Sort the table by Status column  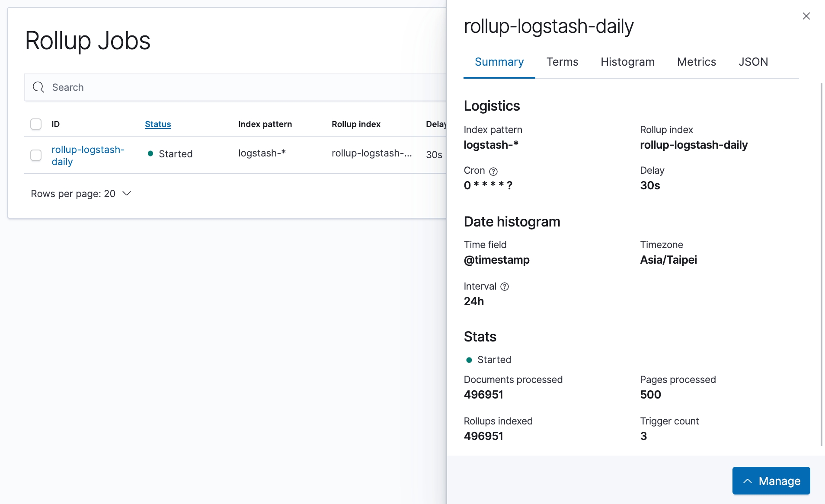pyautogui.click(x=158, y=124)
